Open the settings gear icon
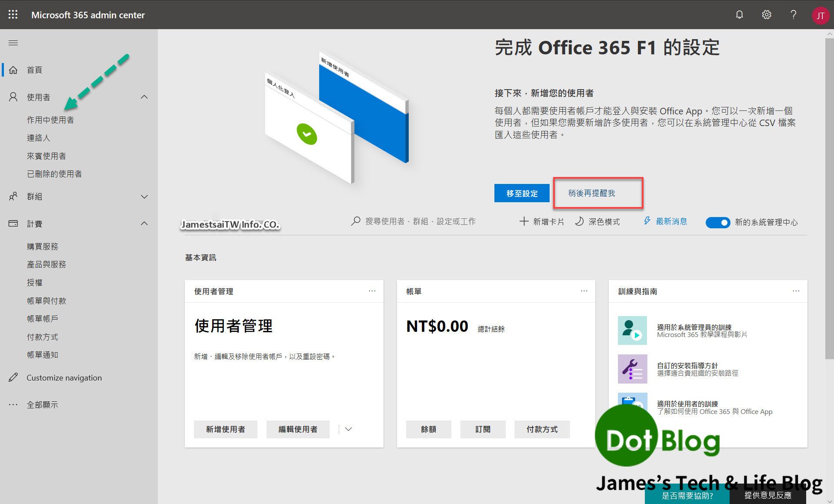Screen dimensions: 834x504 coord(766,14)
